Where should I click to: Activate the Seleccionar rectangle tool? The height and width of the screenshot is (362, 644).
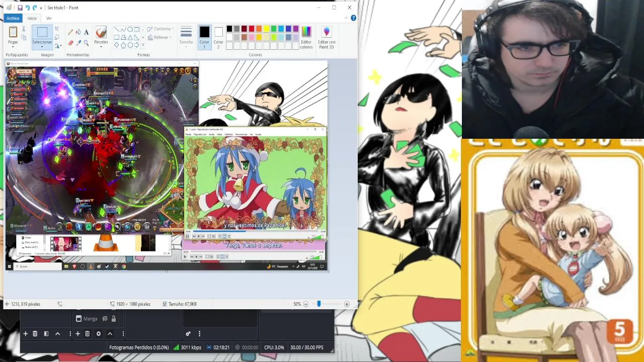pyautogui.click(x=42, y=32)
